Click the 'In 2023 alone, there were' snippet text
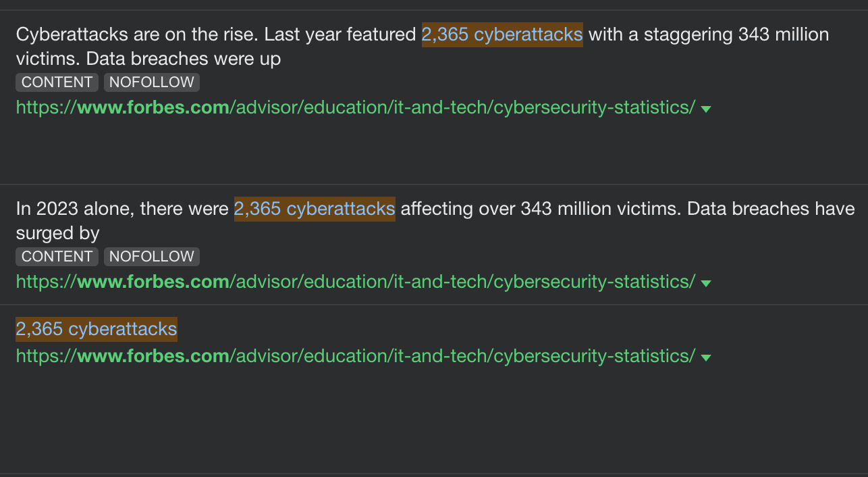The width and height of the screenshot is (868, 477). [122, 209]
